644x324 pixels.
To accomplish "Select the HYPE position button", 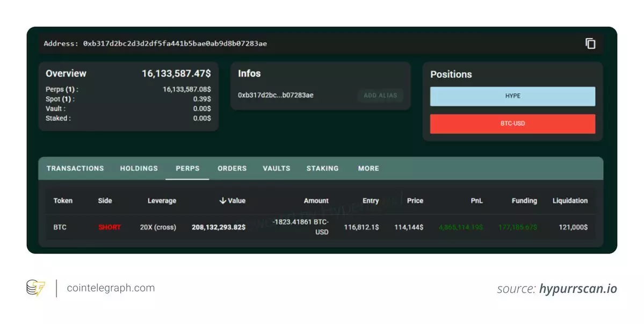I will [x=512, y=96].
